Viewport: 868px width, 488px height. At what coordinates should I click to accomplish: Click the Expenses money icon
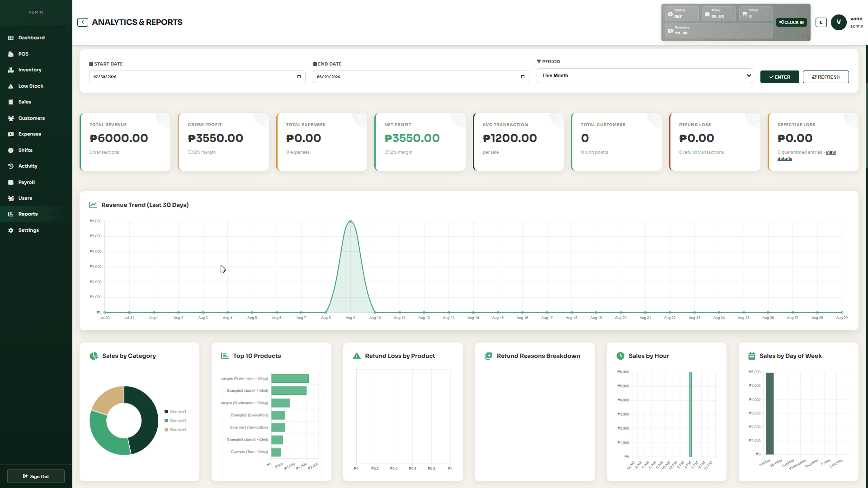tap(11, 134)
